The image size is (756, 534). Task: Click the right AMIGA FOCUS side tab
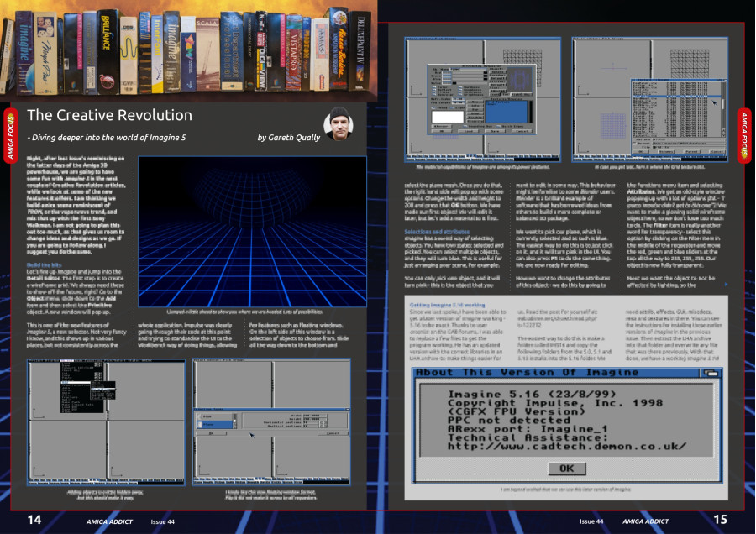coord(744,135)
